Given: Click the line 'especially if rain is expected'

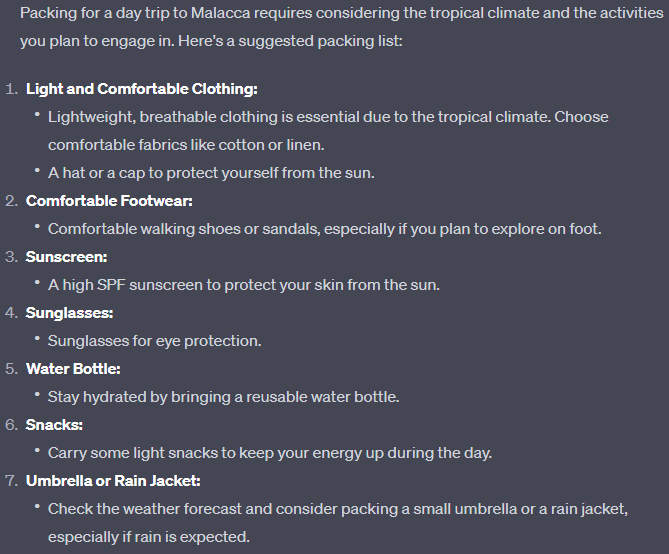Looking at the screenshot, I should pyautogui.click(x=148, y=537).
